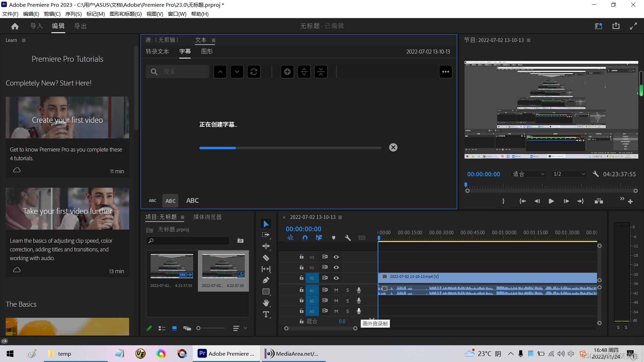
Task: Play the program monitor
Action: click(551, 201)
